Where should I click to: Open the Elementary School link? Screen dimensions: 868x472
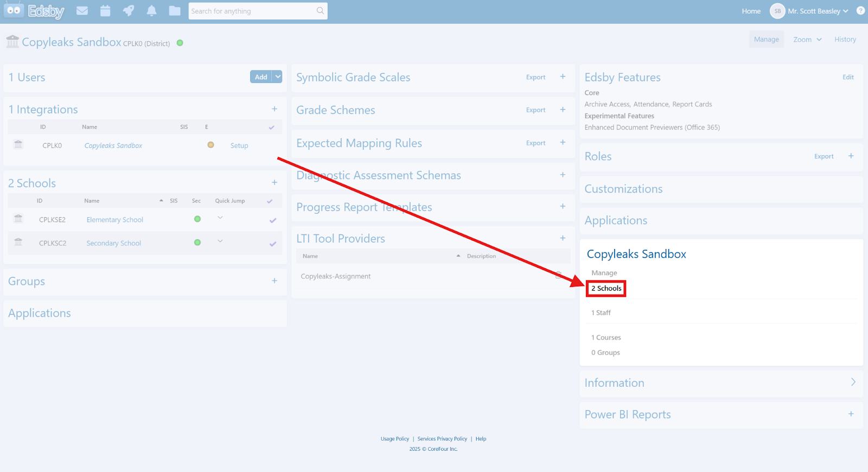point(115,220)
